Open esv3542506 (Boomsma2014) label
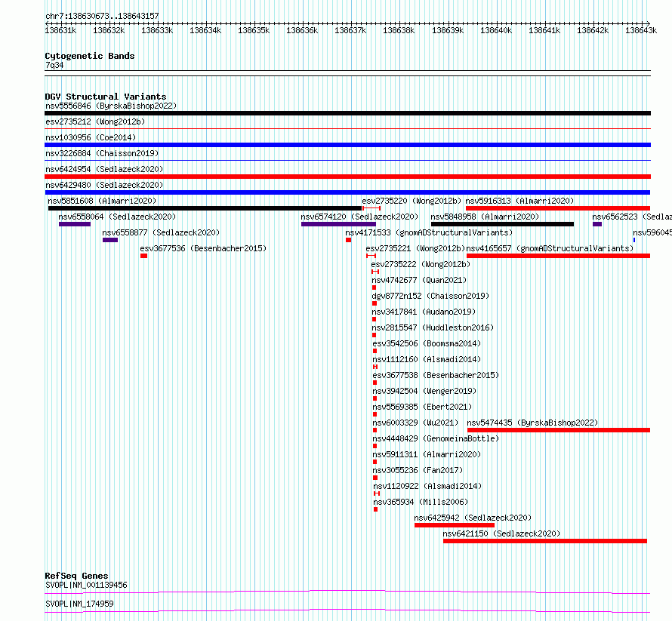 [x=427, y=343]
